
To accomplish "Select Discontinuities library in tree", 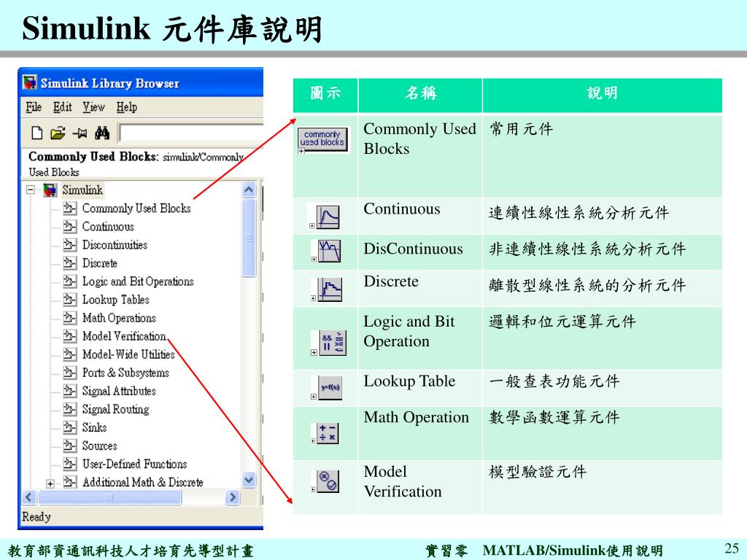I will 115,245.
